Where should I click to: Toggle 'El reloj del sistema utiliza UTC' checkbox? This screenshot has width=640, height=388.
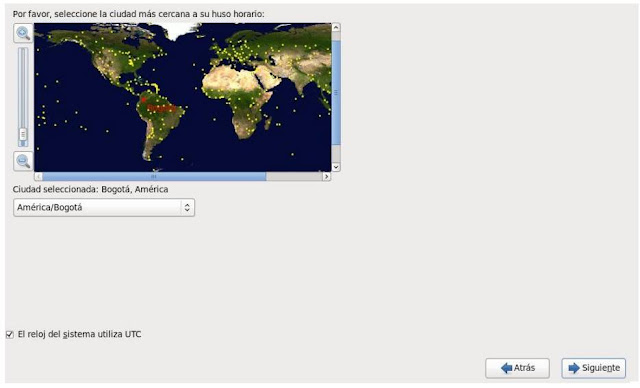[10, 335]
